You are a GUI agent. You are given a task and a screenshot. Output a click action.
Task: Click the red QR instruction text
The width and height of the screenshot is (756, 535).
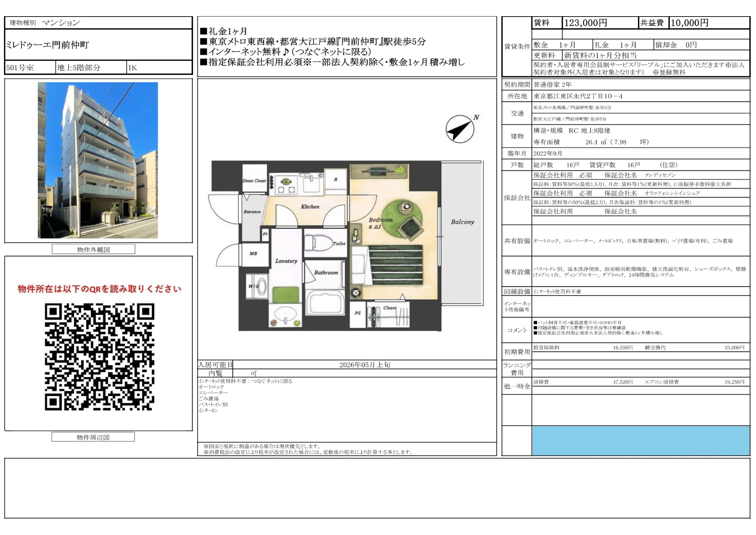(x=100, y=289)
